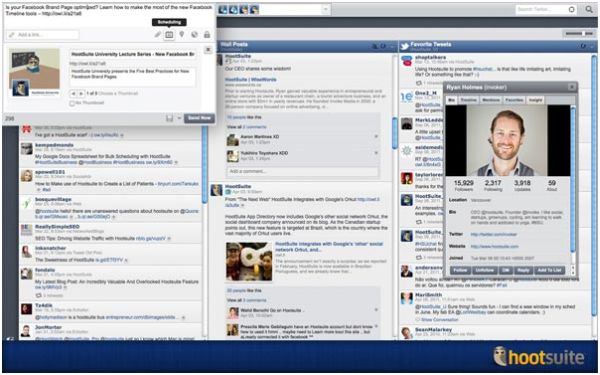Select fourth profile avatar in profile picker

[x=254, y=10]
